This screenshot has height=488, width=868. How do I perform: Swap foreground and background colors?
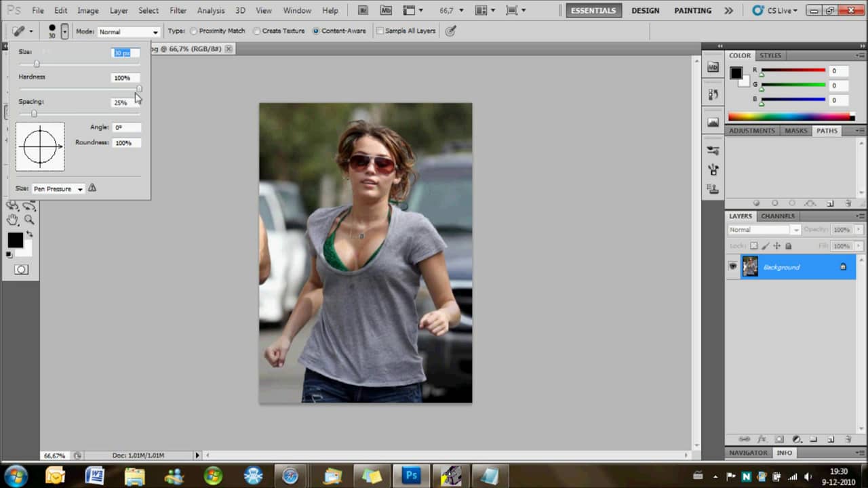coord(29,234)
